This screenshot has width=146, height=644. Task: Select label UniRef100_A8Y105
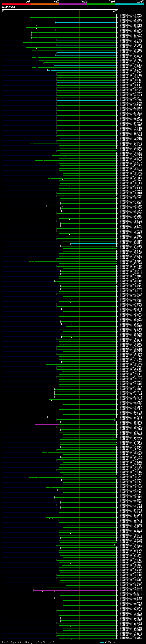pyautogui.click(x=131, y=424)
